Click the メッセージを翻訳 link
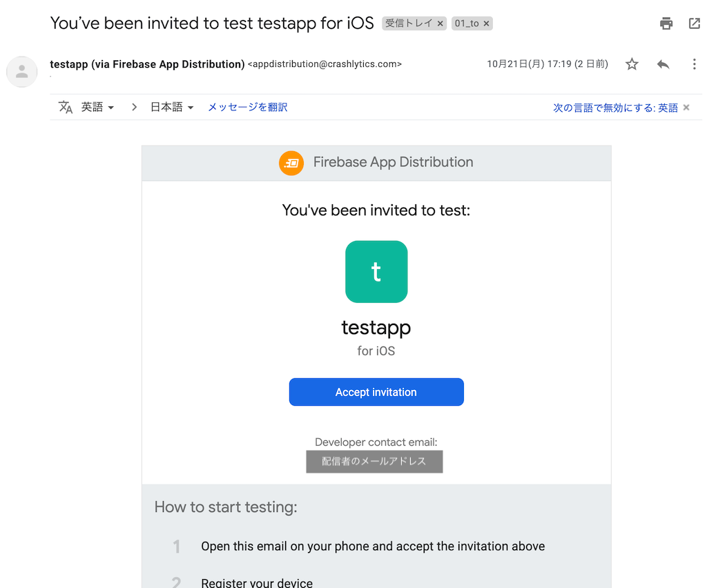 [x=248, y=107]
